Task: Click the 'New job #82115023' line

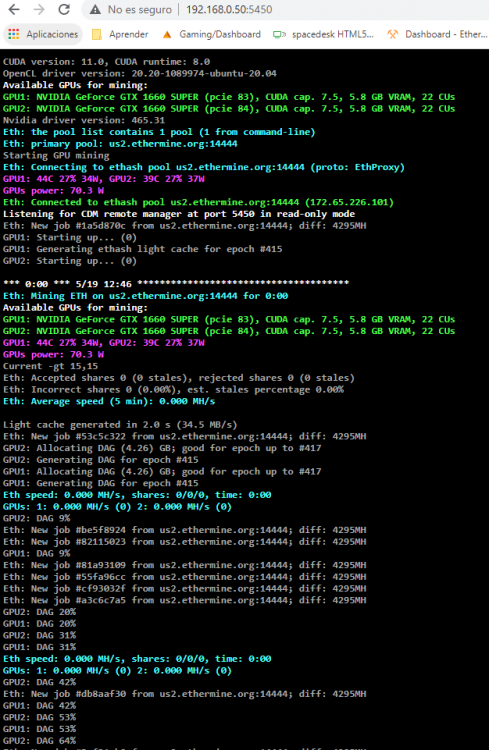Action: tap(185, 542)
